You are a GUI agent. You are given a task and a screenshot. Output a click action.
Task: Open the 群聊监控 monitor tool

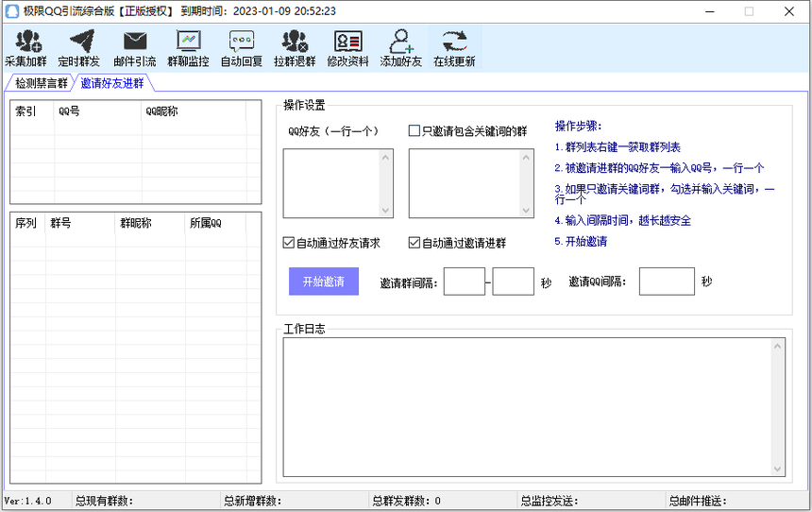coord(189,48)
